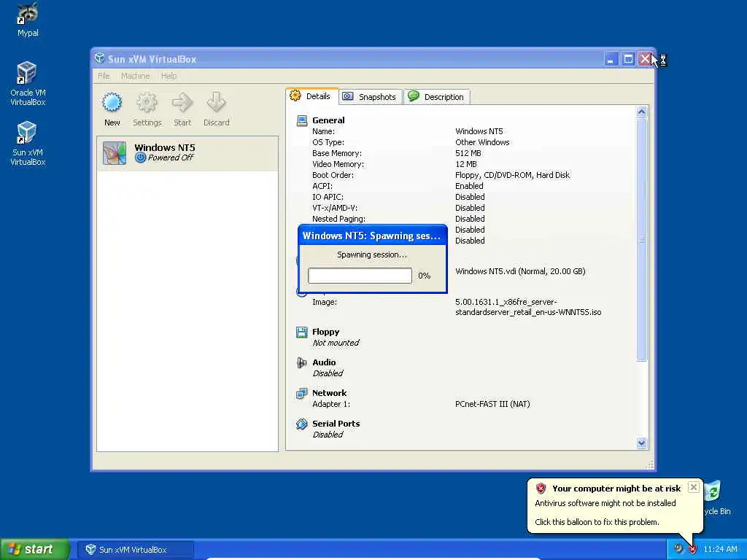Click the Serial Ports section heading link
This screenshot has width=747, height=560.
[336, 424]
